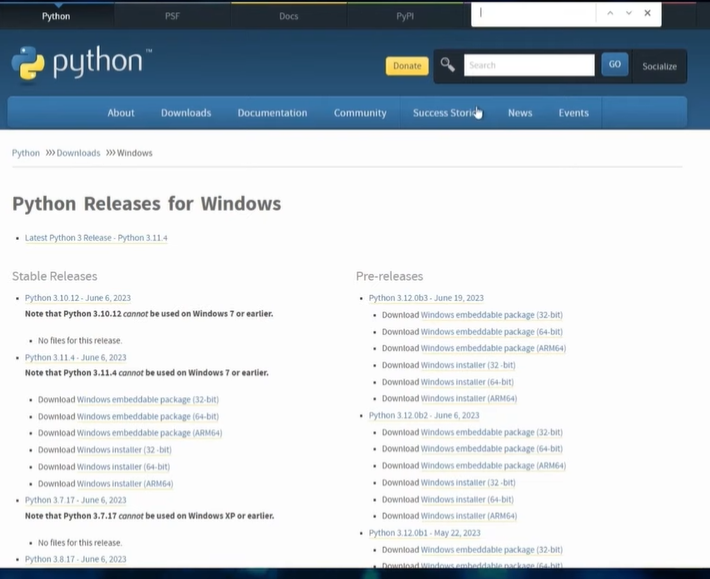Download 3.12.0b2 Windows installer (32-bit)

[468, 483]
